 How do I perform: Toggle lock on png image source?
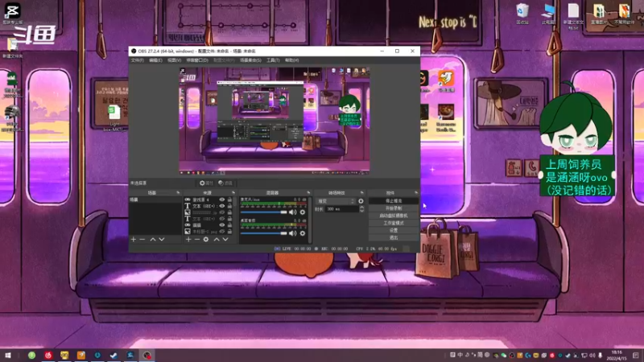(x=229, y=232)
